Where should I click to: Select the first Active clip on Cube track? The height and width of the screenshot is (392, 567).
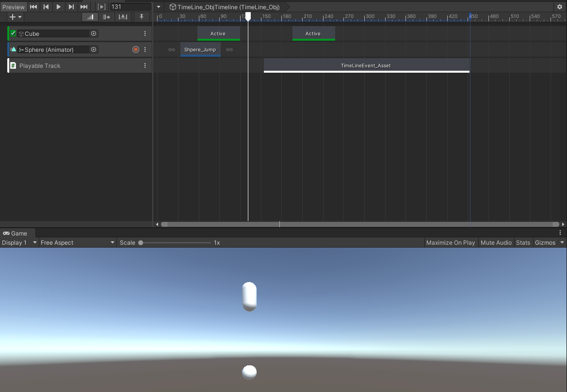[218, 33]
